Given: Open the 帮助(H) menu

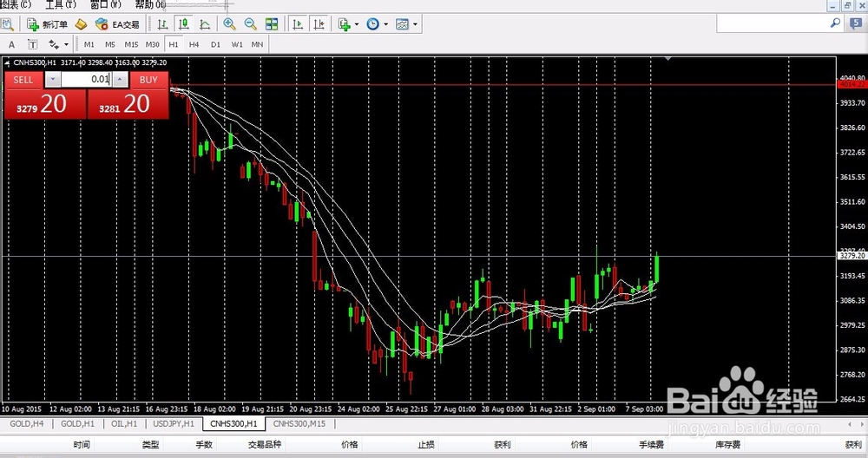Looking at the screenshot, I should coord(150,5).
